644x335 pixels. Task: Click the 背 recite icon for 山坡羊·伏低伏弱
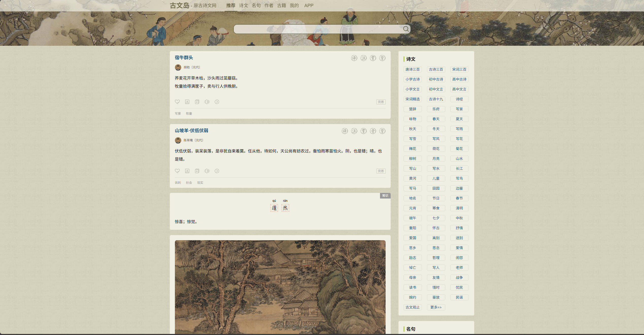click(x=382, y=131)
